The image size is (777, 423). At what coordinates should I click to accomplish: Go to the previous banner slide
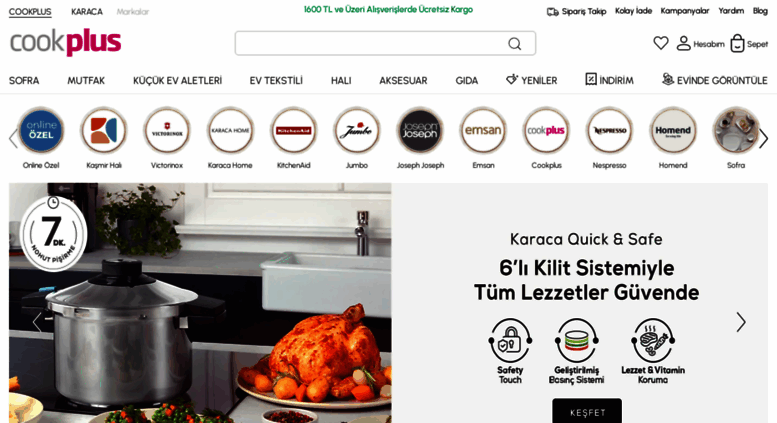point(37,322)
